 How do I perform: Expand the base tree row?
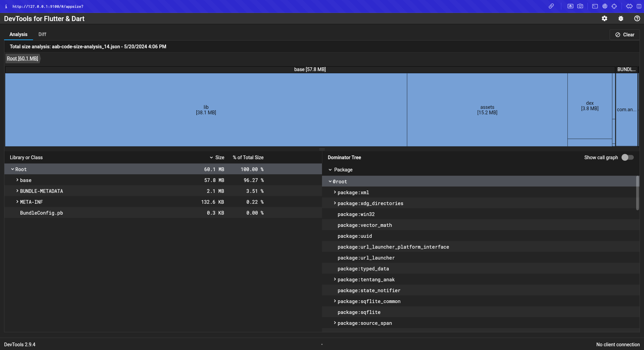[17, 180]
